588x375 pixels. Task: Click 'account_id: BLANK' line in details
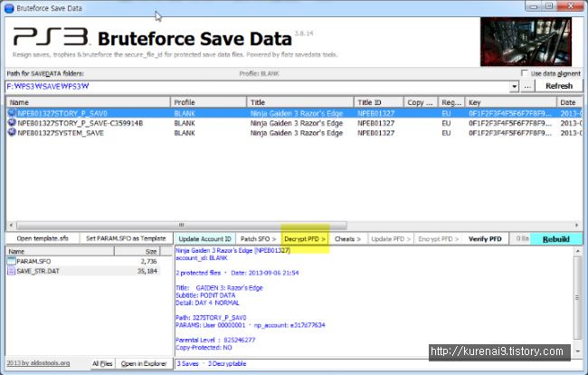pyautogui.click(x=202, y=258)
